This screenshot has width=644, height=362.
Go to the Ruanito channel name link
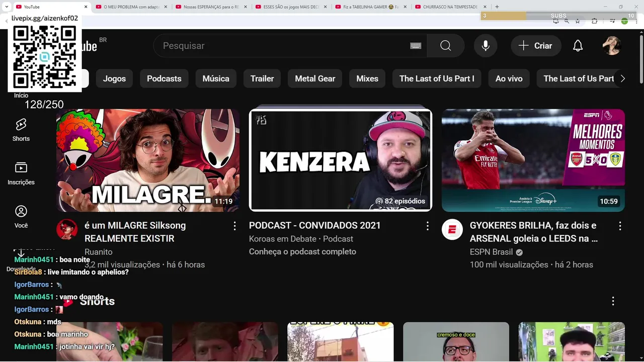point(99,252)
